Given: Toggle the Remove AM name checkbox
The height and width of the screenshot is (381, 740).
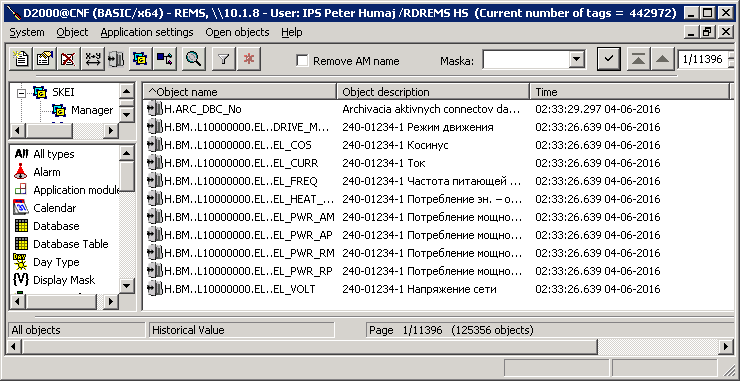Looking at the screenshot, I should point(302,60).
